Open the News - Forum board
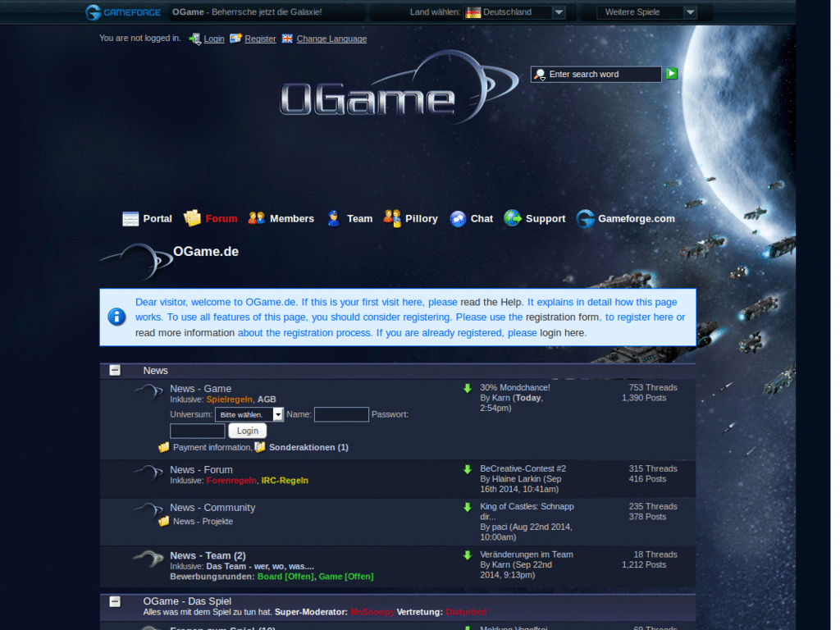 [x=201, y=469]
